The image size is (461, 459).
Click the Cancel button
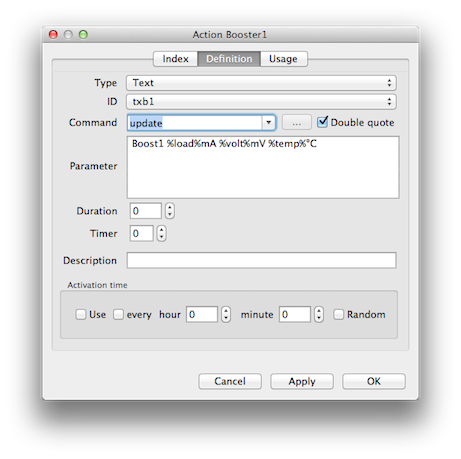tap(230, 381)
